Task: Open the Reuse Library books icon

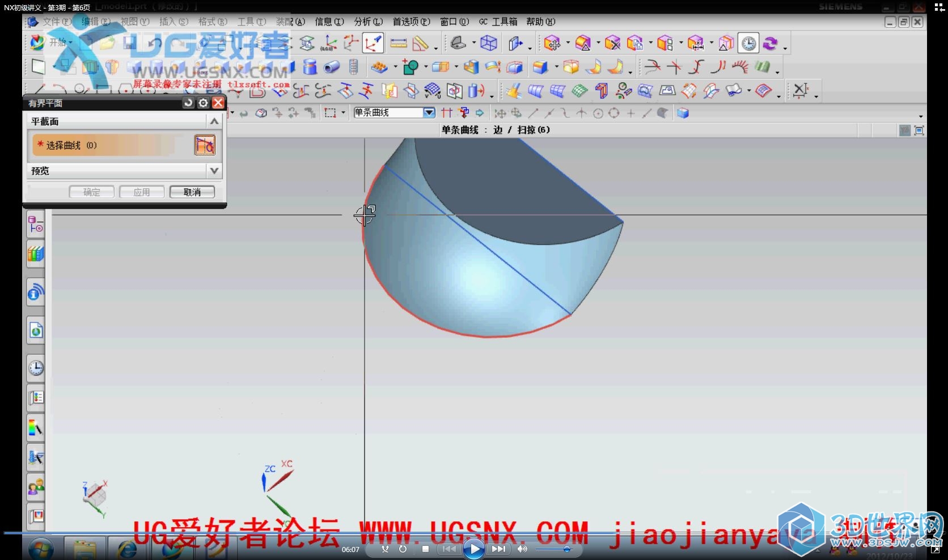Action: click(36, 254)
